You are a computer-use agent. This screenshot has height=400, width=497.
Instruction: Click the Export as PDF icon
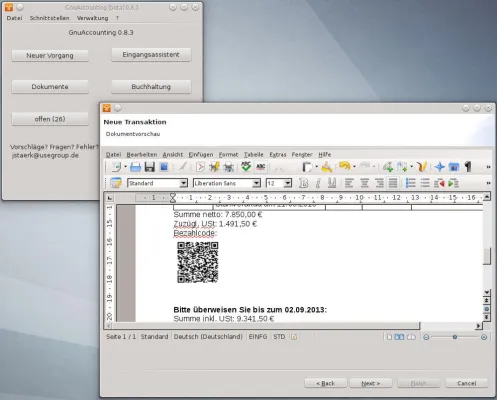tap(200, 167)
